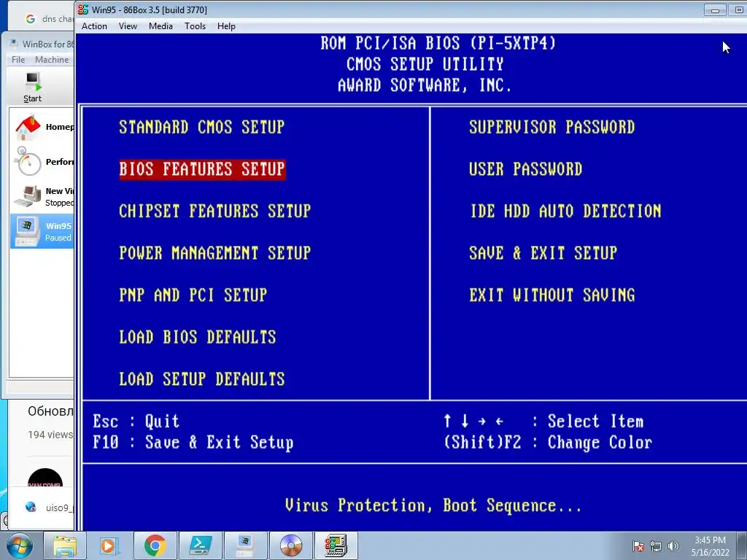Click the Start button in WinBox toolbar
The image size is (747, 560).
click(x=32, y=87)
